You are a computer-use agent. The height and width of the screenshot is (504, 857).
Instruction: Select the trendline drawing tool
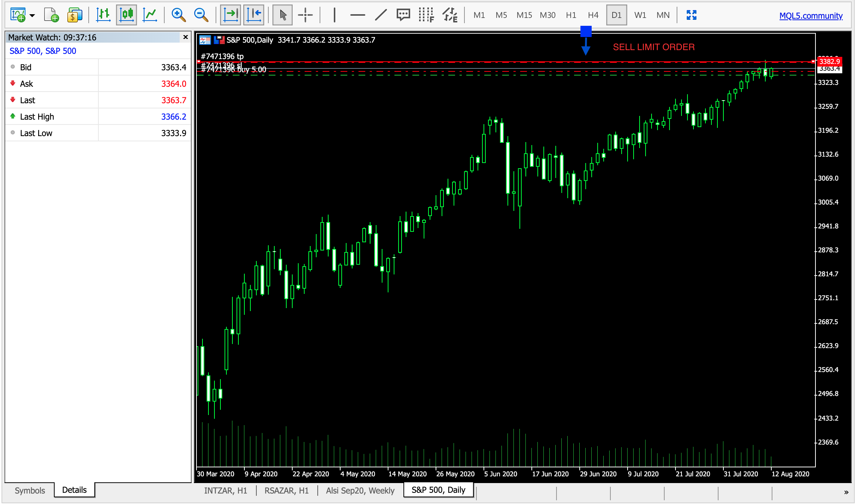tap(381, 15)
